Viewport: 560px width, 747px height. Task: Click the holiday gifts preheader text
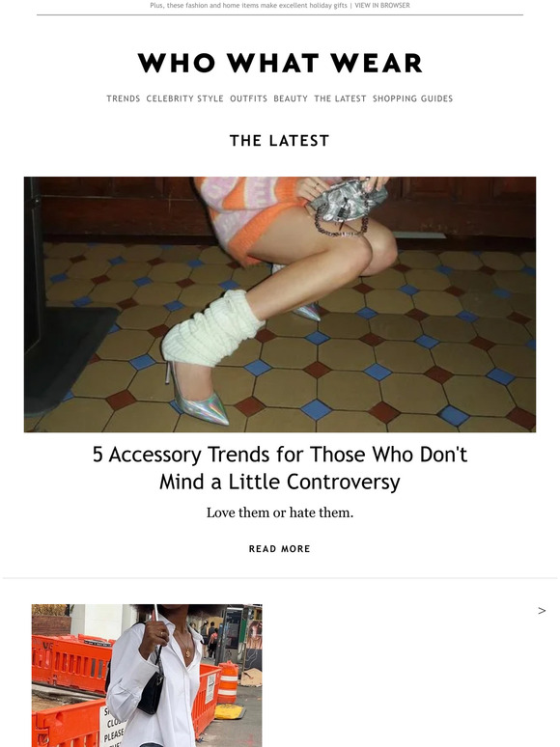[x=248, y=5]
